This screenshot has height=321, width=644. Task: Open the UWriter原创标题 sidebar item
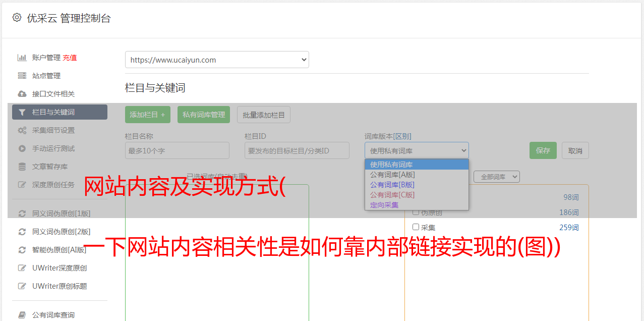point(60,286)
